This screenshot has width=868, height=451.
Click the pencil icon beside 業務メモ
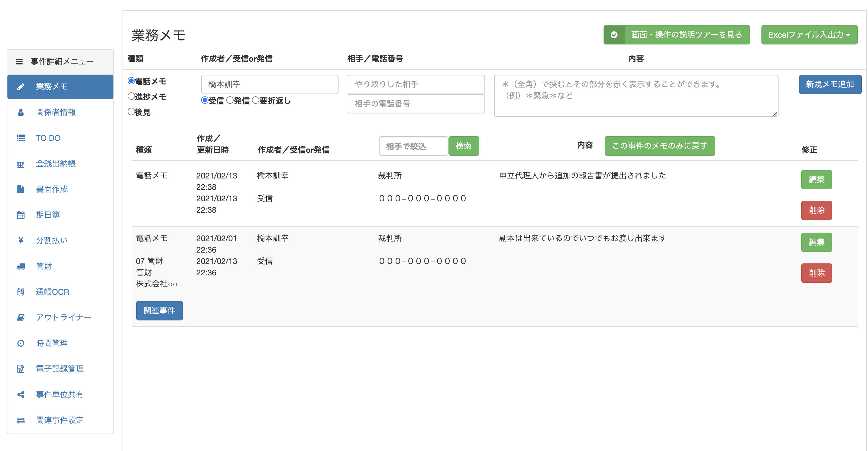click(21, 87)
